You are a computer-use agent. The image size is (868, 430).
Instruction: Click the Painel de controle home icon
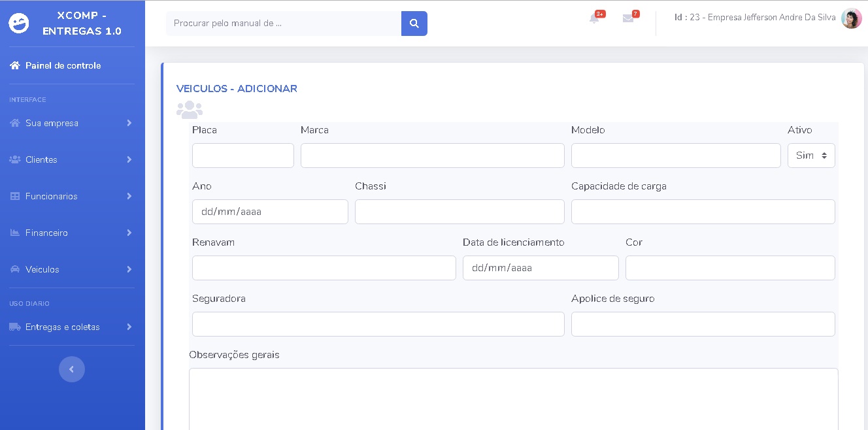tap(15, 65)
